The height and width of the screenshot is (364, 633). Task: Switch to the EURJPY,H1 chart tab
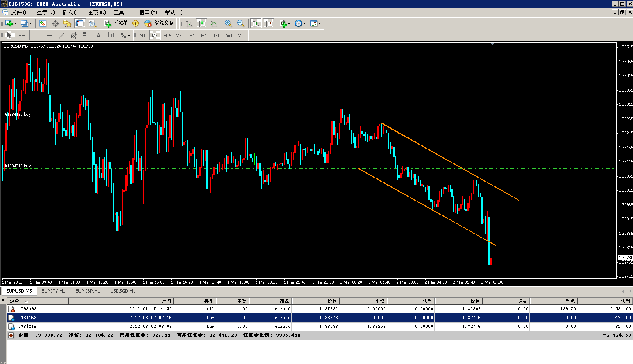coord(53,291)
